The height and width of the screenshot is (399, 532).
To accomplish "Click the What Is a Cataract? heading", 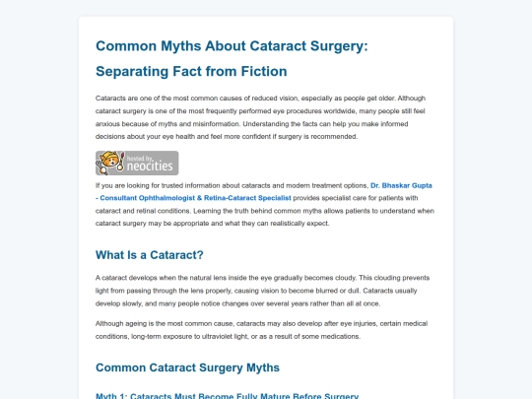I will tap(150, 255).
